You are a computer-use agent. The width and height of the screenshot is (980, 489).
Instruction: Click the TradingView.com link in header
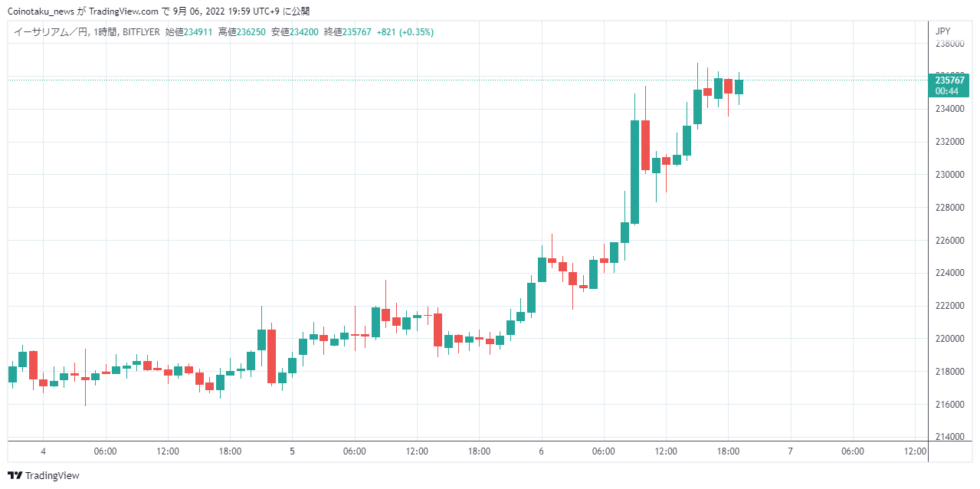tap(123, 11)
